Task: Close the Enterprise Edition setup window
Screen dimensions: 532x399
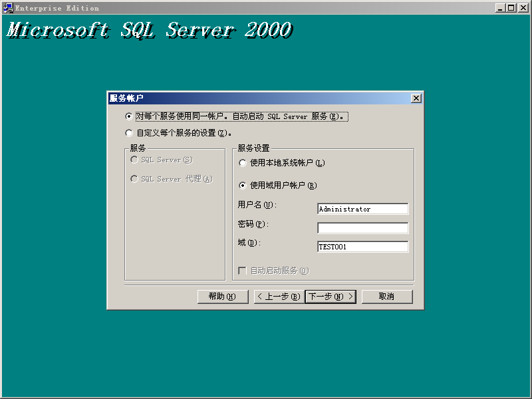Action: [x=523, y=8]
